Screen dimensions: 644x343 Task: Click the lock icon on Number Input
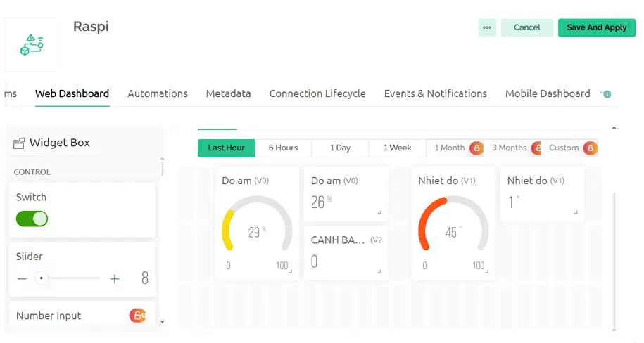[x=137, y=316]
